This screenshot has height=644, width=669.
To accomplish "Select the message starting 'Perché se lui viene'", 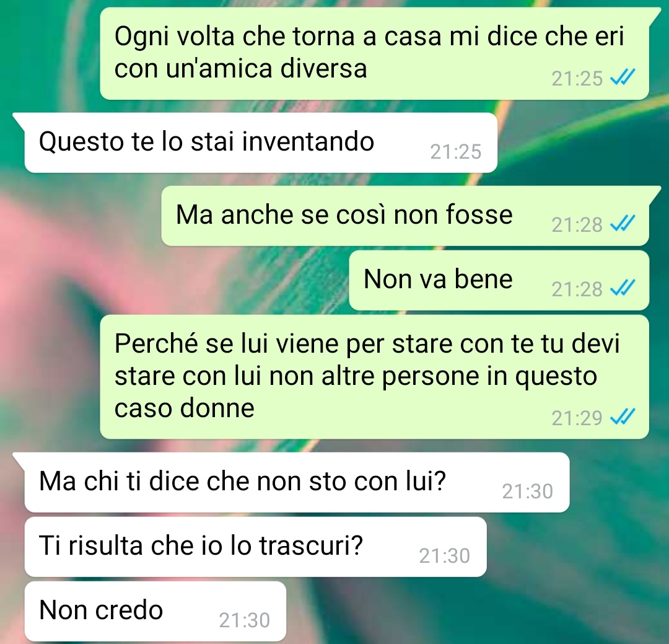I will pos(375,377).
